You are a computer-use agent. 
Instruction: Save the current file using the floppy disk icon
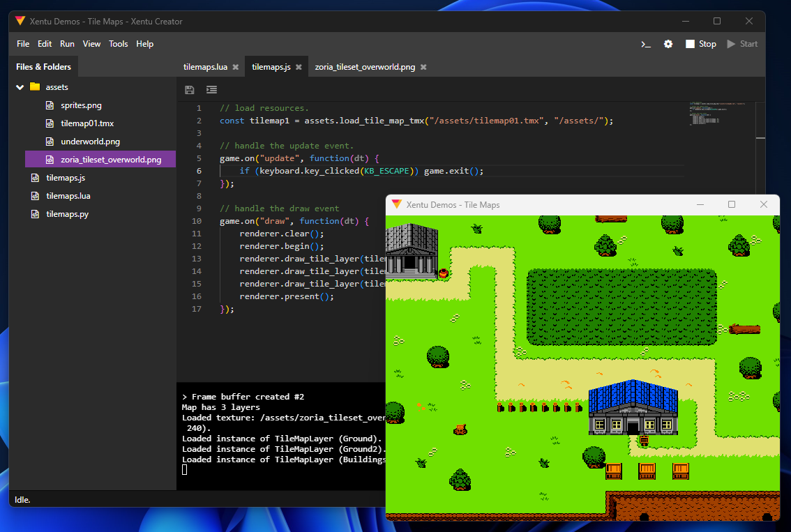click(189, 89)
